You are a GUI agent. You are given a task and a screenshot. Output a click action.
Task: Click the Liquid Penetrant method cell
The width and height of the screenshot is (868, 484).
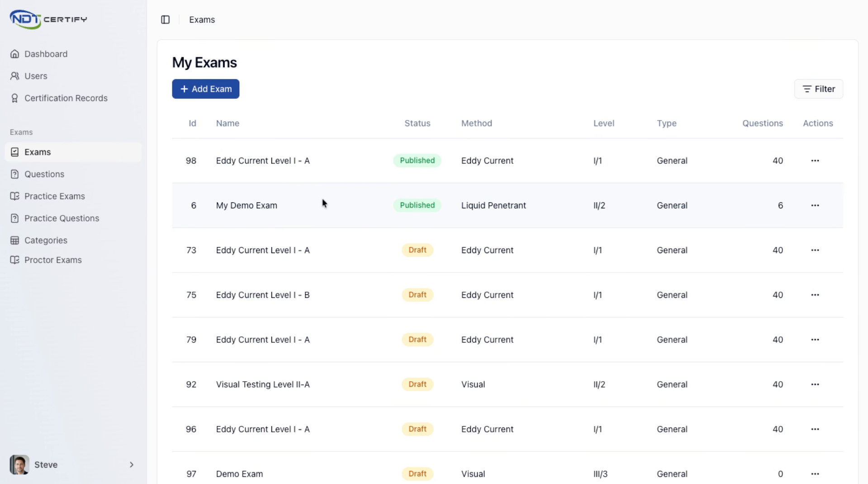(493, 206)
